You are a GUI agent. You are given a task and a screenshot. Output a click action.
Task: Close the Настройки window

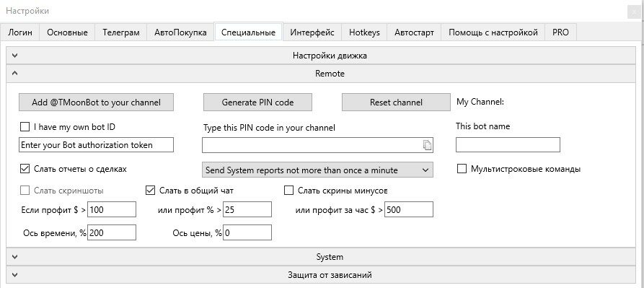pyautogui.click(x=634, y=13)
